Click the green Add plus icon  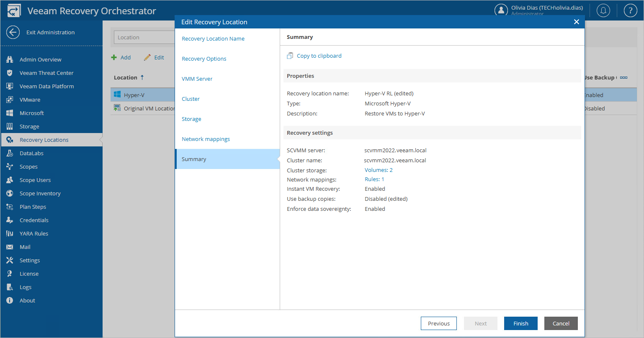(x=114, y=58)
